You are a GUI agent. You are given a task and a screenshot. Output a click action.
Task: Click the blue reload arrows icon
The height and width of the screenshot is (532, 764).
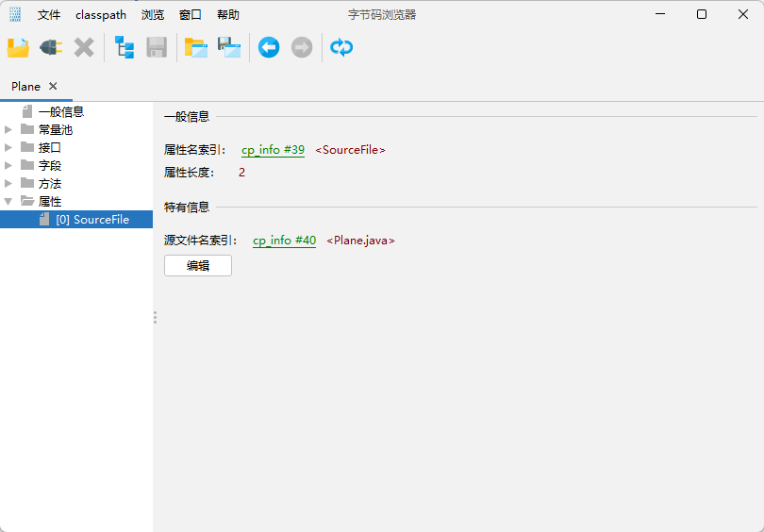(341, 47)
